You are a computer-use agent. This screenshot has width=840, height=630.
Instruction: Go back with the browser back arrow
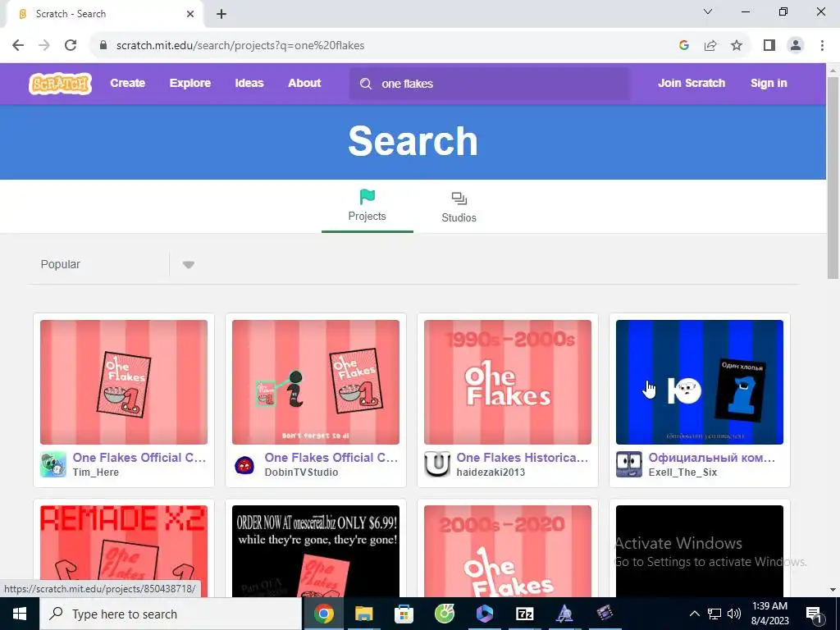(18, 45)
